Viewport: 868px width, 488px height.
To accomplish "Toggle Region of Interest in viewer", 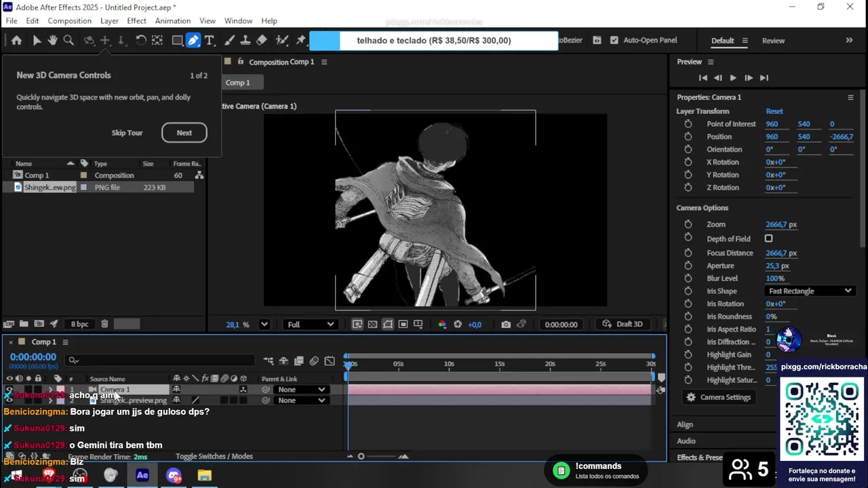I will tap(403, 325).
